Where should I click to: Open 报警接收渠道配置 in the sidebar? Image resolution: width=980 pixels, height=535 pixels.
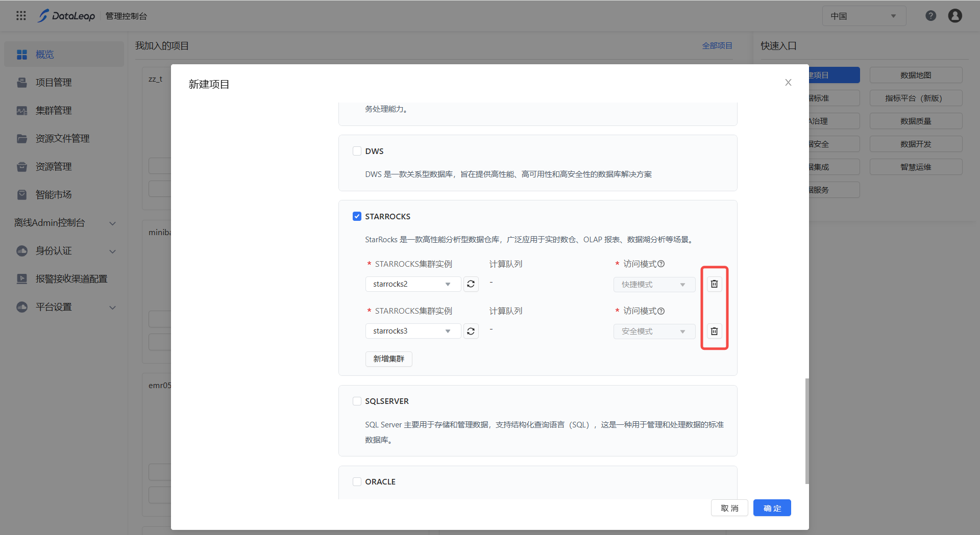(x=64, y=279)
